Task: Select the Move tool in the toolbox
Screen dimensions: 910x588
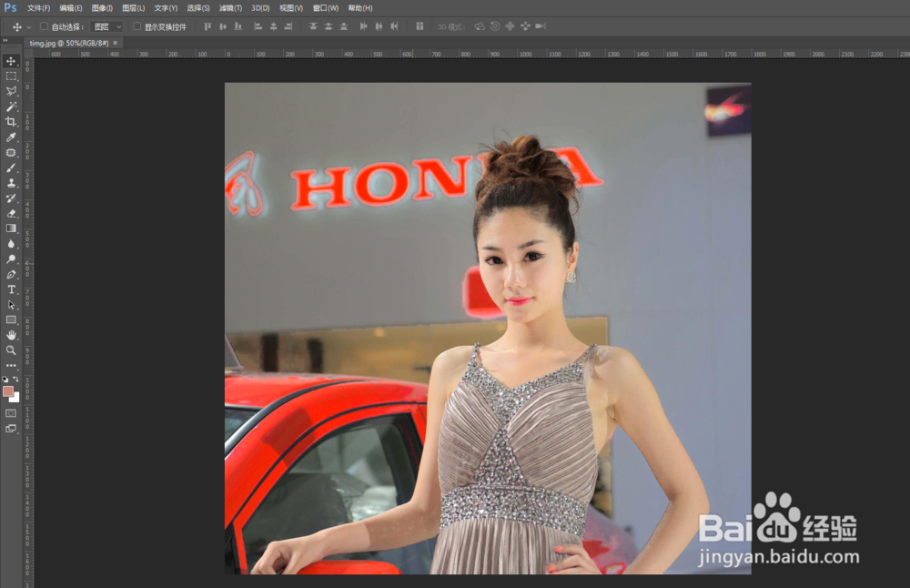Action: (10, 61)
